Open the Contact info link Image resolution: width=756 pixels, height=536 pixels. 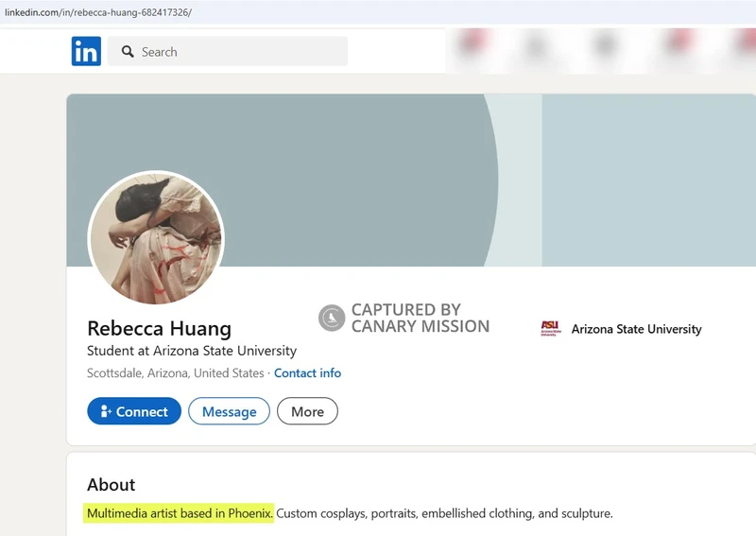coord(308,373)
